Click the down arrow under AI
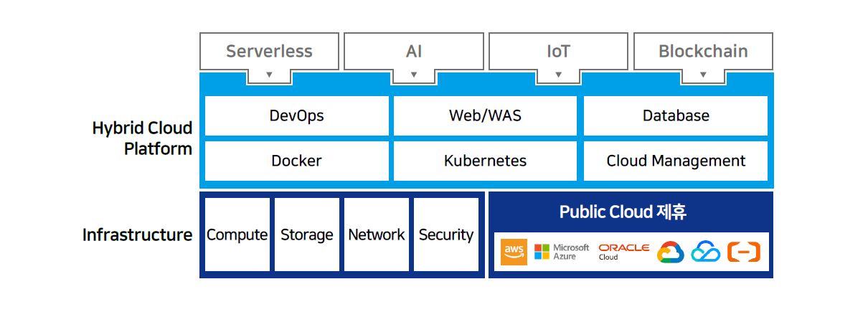 coord(414,75)
